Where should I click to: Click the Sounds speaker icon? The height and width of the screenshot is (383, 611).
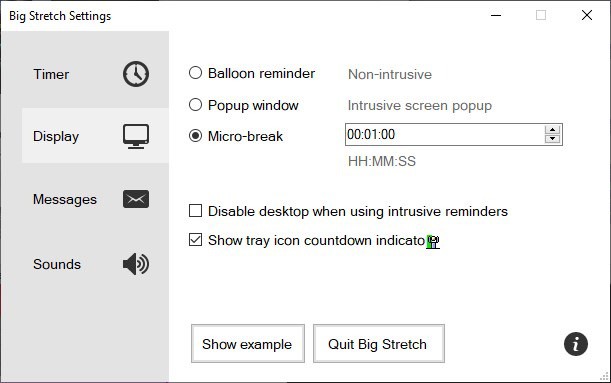point(136,264)
